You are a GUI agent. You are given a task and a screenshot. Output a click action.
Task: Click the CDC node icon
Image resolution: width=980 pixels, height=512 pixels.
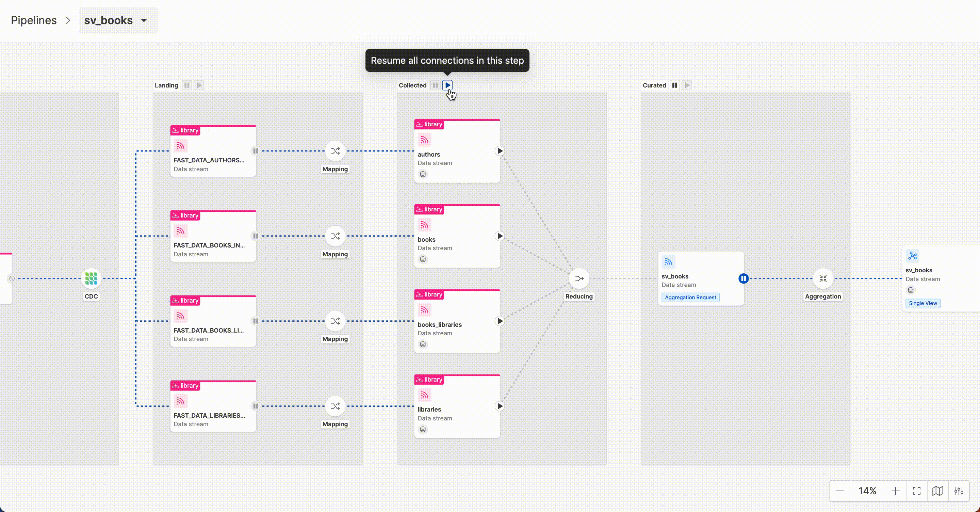click(91, 278)
